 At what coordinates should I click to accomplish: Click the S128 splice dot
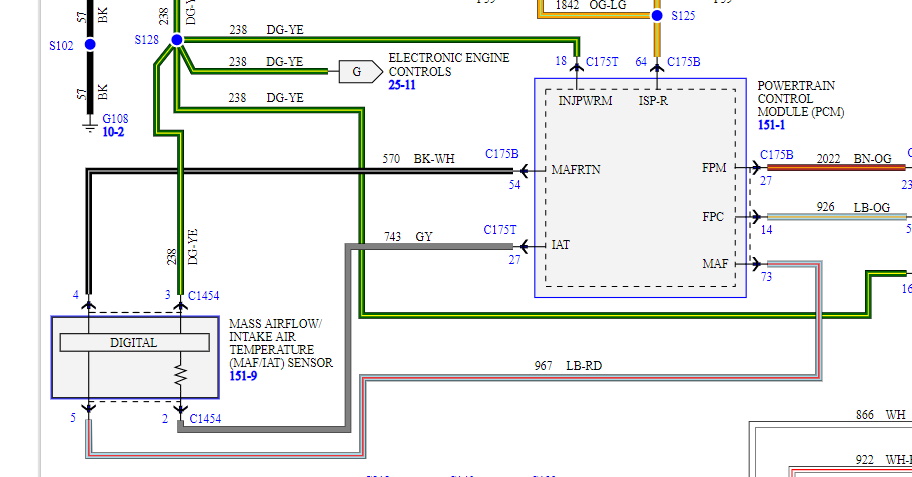click(177, 40)
